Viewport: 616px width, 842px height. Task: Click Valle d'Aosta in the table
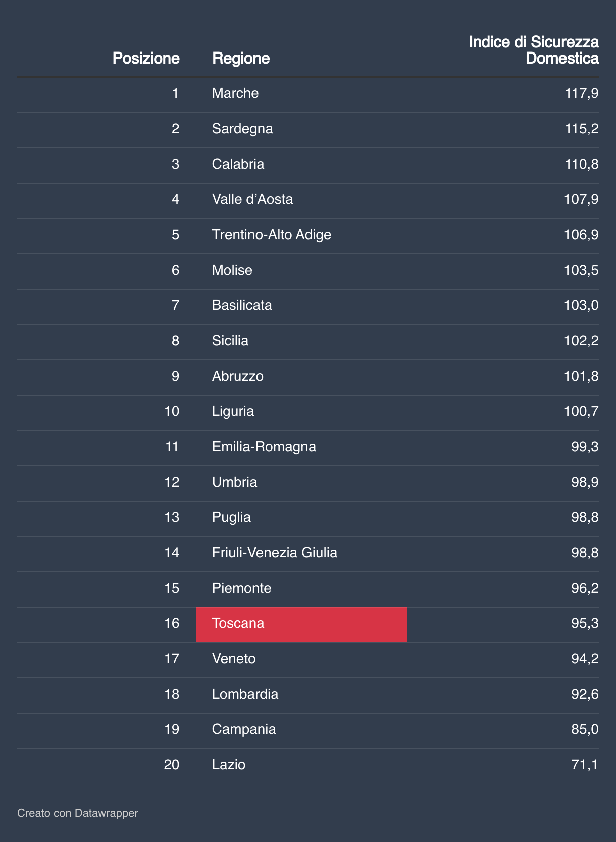point(252,199)
